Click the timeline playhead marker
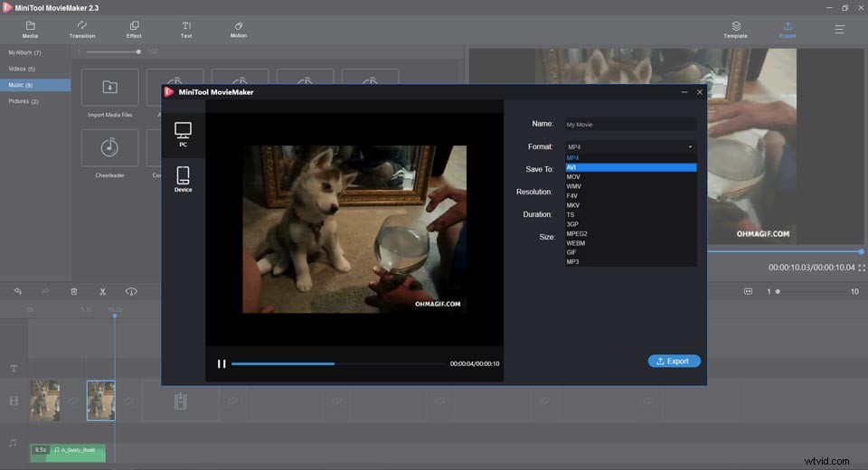 [115, 315]
